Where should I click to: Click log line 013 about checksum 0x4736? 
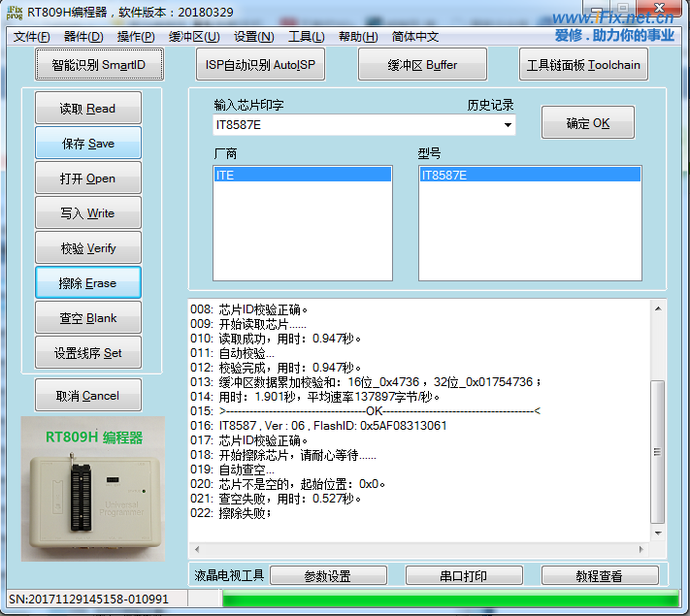click(x=366, y=382)
